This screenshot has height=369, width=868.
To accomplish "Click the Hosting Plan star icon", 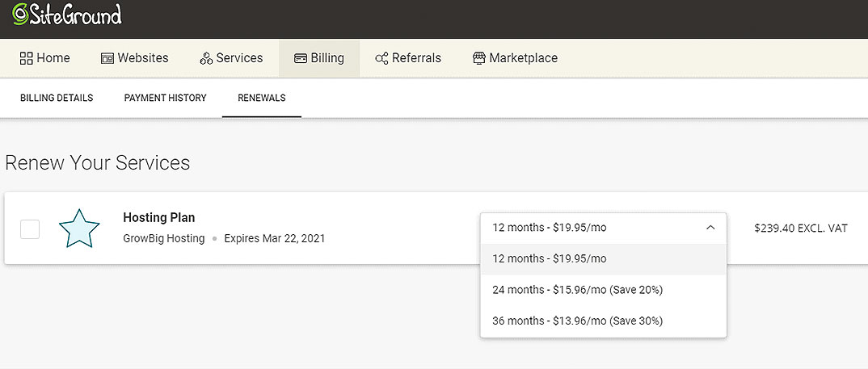I will click(79, 229).
